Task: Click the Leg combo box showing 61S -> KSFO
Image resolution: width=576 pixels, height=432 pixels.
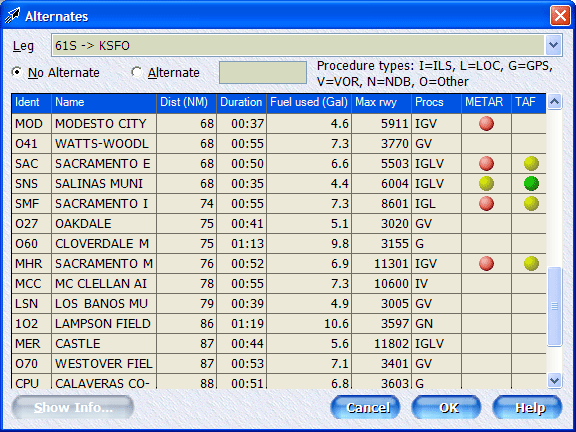Action: click(x=306, y=46)
